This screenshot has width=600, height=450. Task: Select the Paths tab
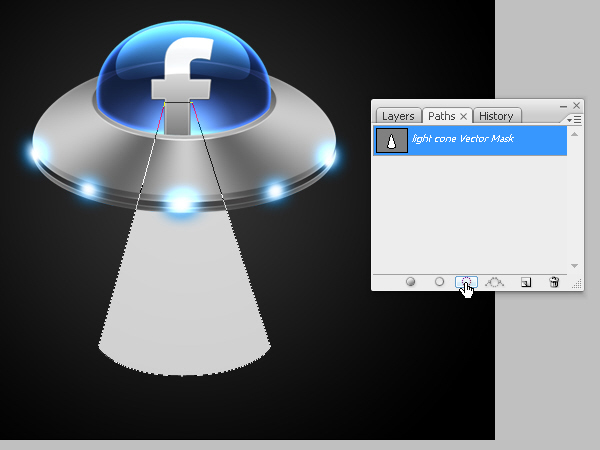point(442,116)
